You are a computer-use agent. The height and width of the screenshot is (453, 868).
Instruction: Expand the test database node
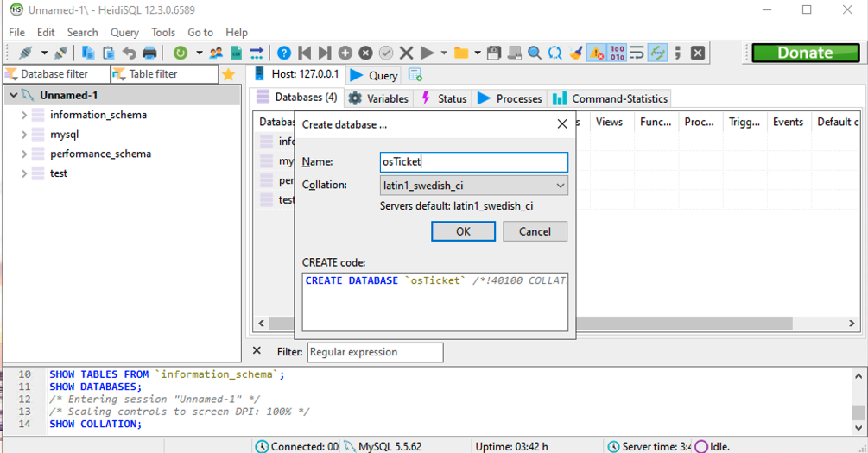click(x=24, y=173)
